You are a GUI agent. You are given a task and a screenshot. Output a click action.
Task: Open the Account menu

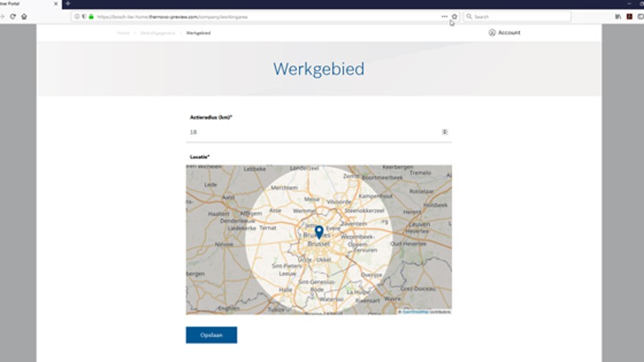[504, 32]
